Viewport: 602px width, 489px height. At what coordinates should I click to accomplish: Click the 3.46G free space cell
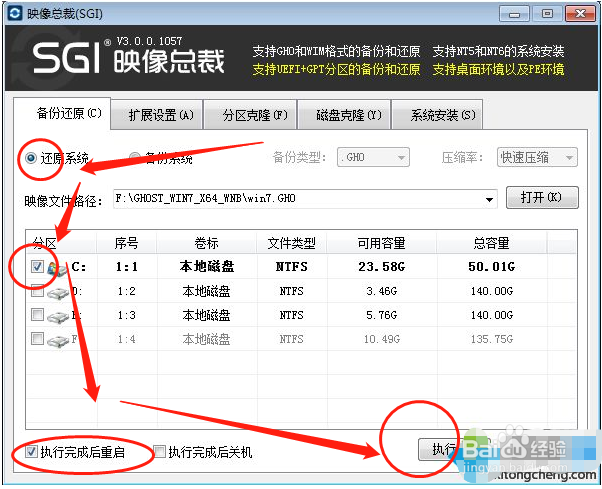[382, 291]
